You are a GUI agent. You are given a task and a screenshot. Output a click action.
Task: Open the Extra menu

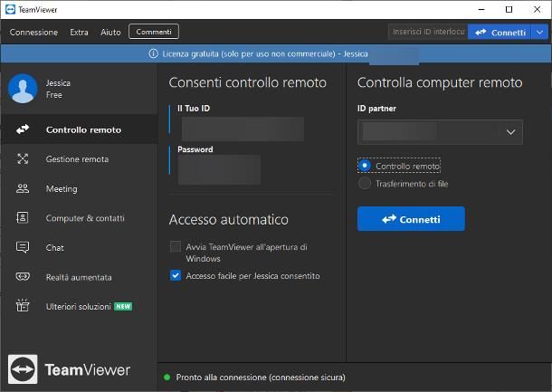click(x=79, y=32)
